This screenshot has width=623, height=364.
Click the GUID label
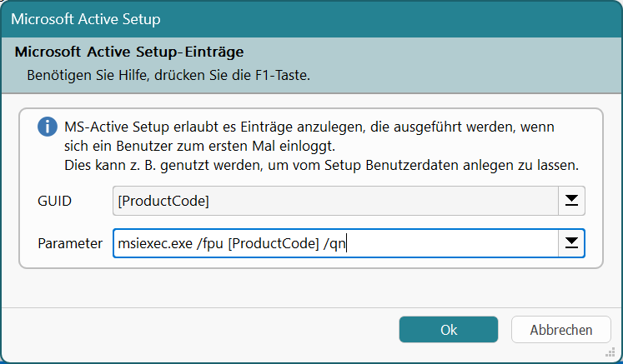point(54,202)
